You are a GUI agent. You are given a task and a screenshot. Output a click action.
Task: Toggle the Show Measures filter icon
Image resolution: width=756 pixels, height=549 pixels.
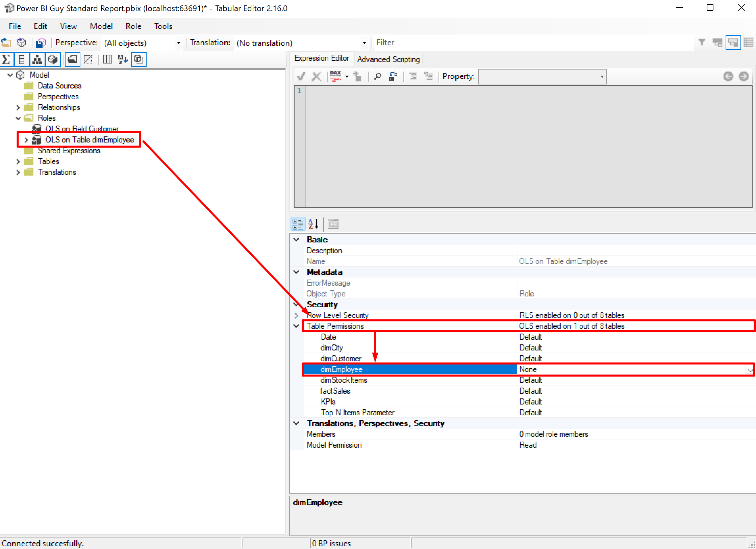point(6,59)
